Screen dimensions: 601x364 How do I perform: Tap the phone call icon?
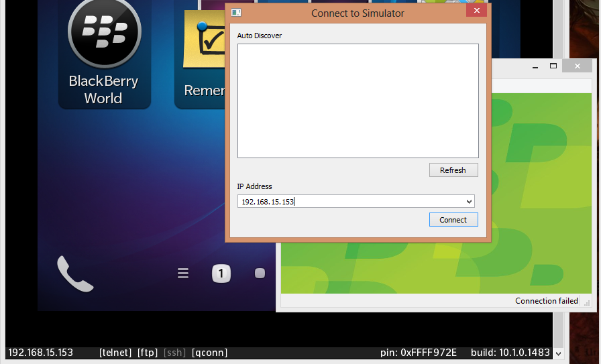[x=74, y=274]
